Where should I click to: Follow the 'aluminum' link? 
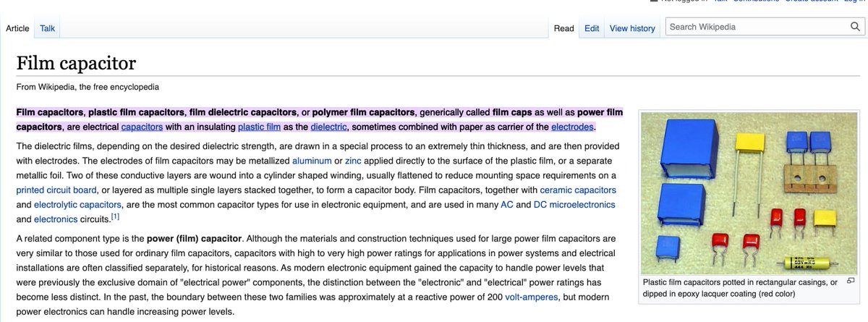[312, 160]
